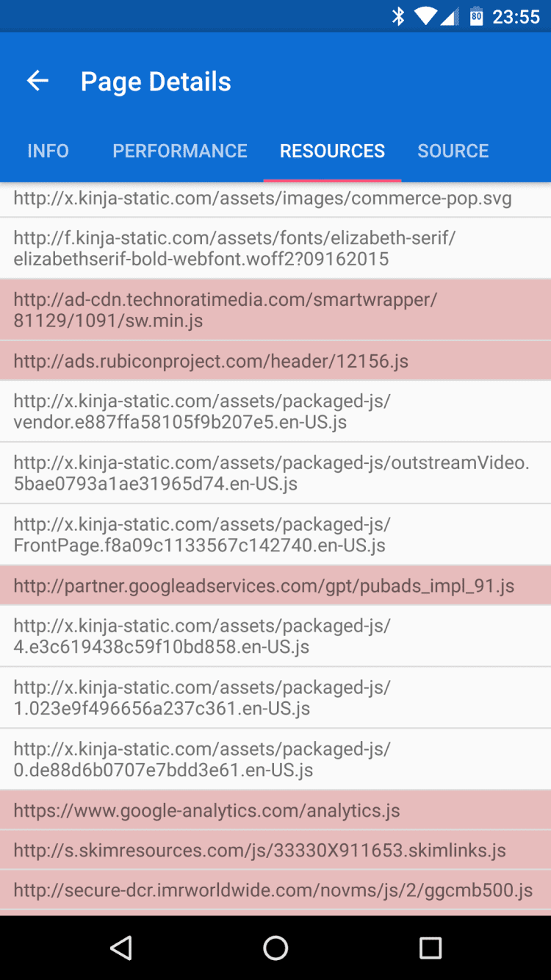
Task: Open the PERFORMANCE tab
Action: coord(180,151)
